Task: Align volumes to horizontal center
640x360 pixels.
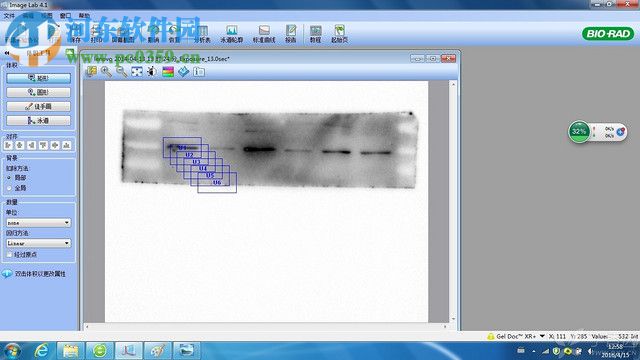Action: tap(20, 145)
